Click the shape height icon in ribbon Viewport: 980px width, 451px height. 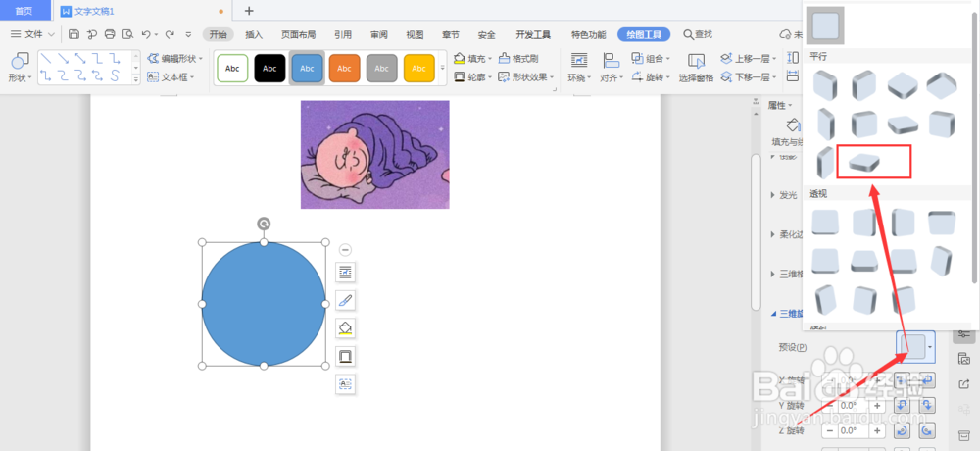click(793, 58)
